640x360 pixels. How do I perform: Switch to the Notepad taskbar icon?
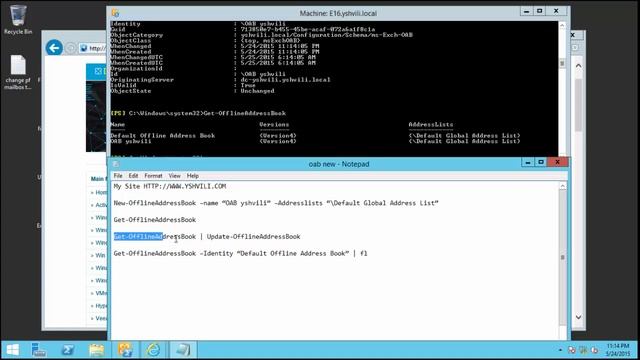pos(182,350)
